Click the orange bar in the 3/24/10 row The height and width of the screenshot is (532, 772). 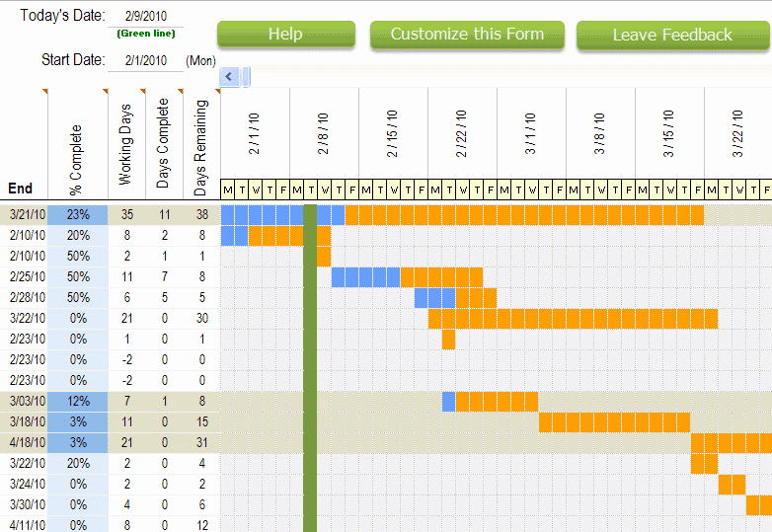[x=732, y=485]
